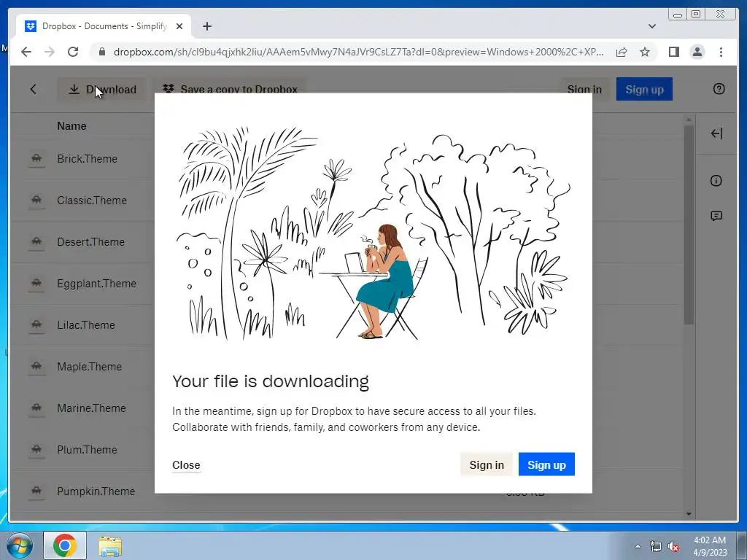Screen dimensions: 747x560
Task: Expand the tab search chevron
Action: tap(651, 26)
